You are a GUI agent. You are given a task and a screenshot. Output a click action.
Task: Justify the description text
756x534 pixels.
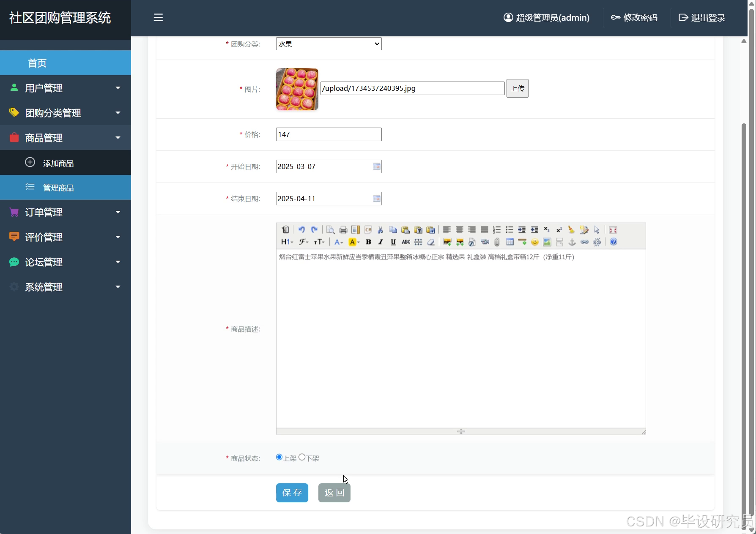pos(485,230)
